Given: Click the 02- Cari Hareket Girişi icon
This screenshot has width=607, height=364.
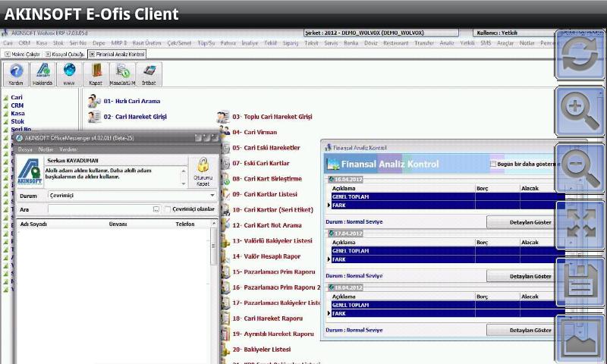Looking at the screenshot, I should point(93,117).
